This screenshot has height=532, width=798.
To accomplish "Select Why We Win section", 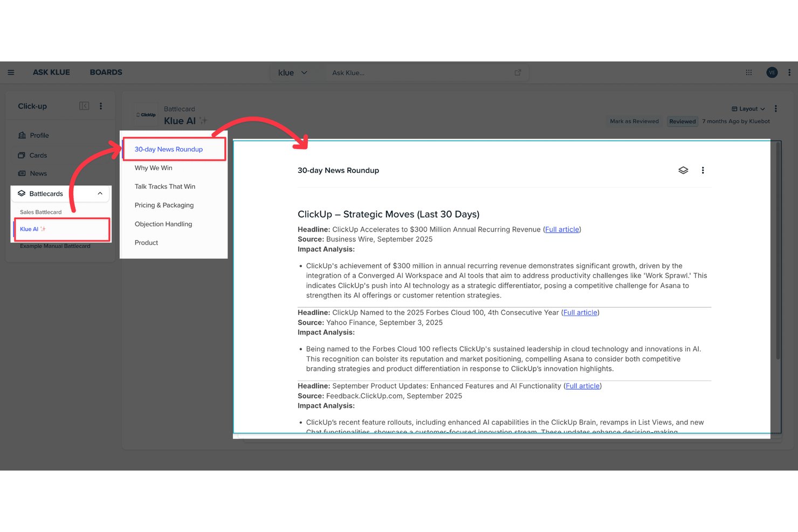I will 154,168.
